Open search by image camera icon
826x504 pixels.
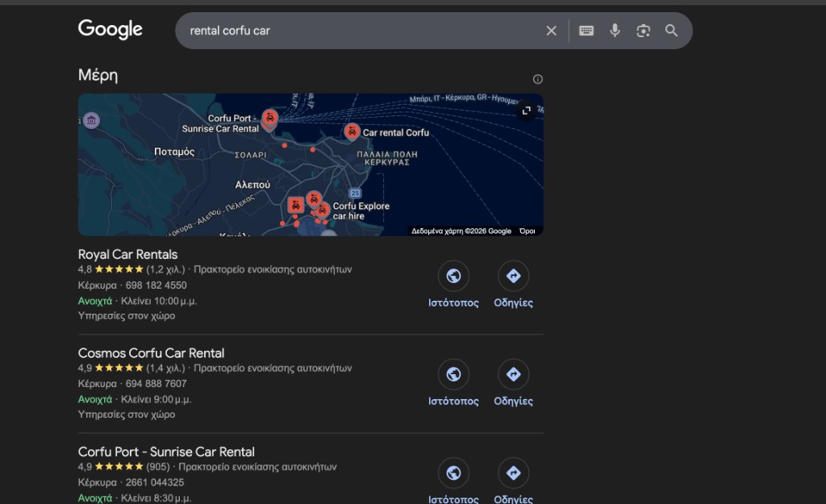click(x=643, y=31)
